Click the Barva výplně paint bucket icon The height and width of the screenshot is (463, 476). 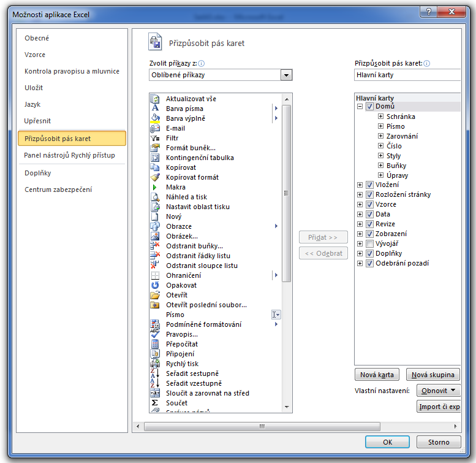155,118
